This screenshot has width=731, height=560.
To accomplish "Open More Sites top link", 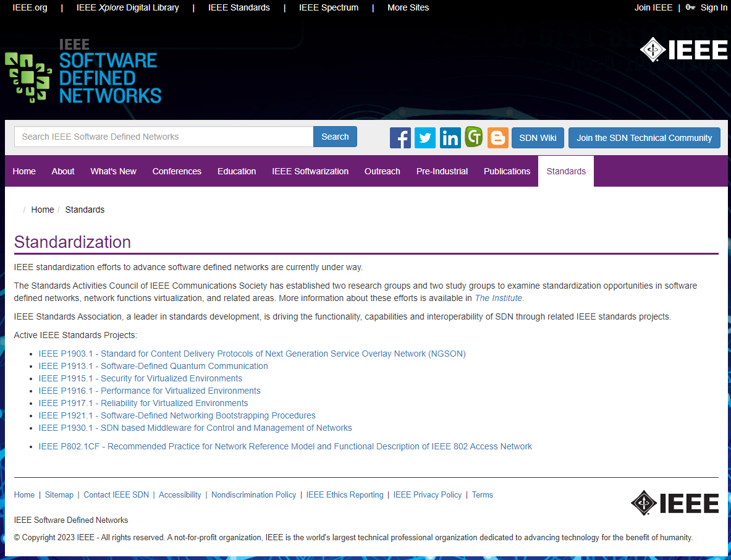I will click(x=408, y=7).
